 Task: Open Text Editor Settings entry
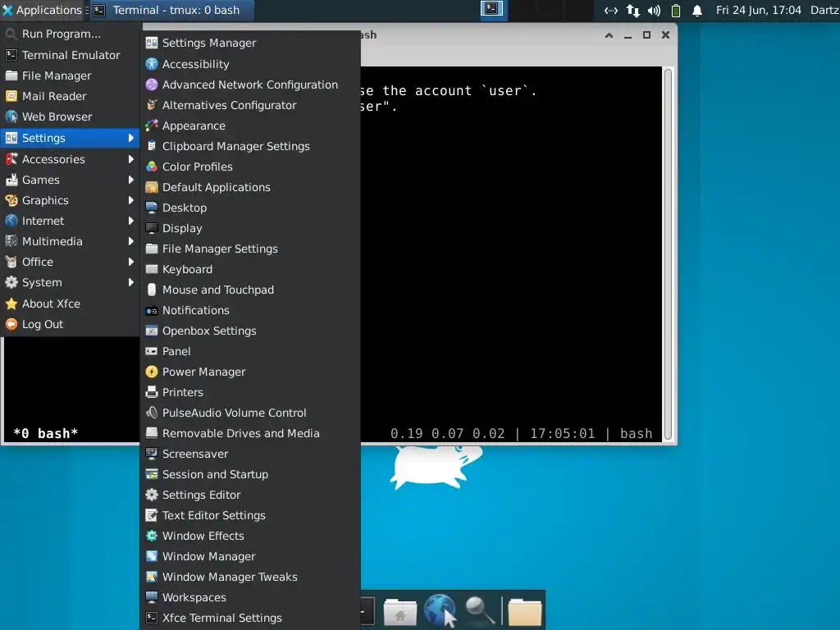pyautogui.click(x=250, y=515)
